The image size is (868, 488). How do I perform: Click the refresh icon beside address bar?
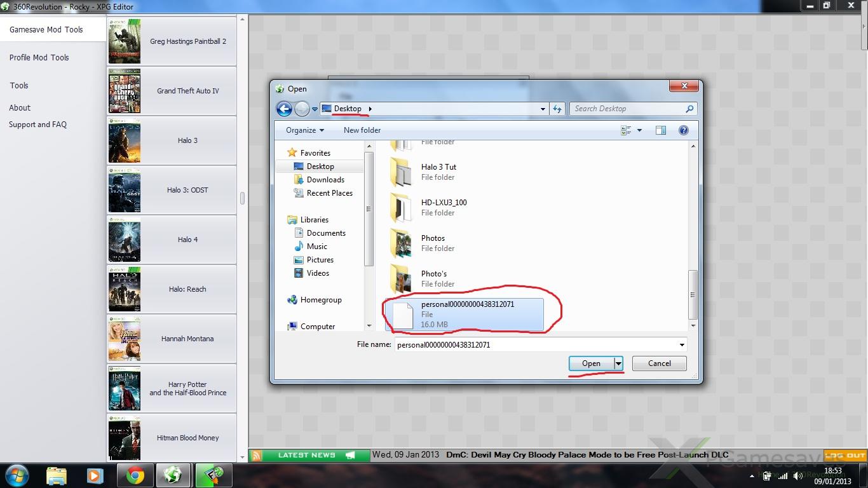(x=557, y=109)
